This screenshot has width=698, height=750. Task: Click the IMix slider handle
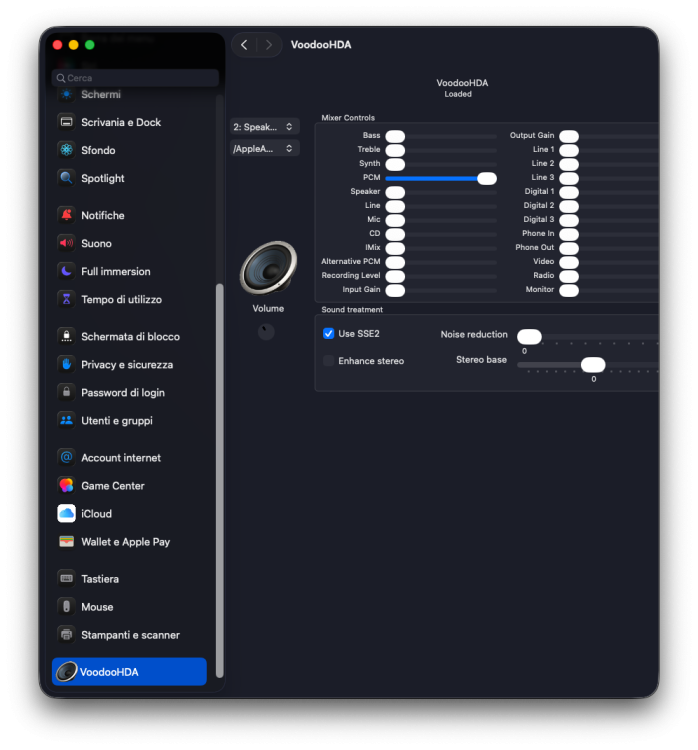395,248
